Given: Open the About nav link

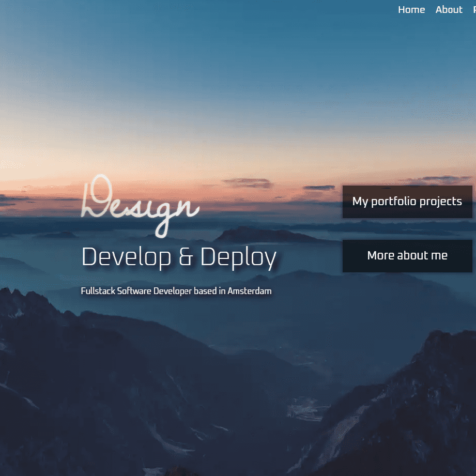Looking at the screenshot, I should coord(449,10).
